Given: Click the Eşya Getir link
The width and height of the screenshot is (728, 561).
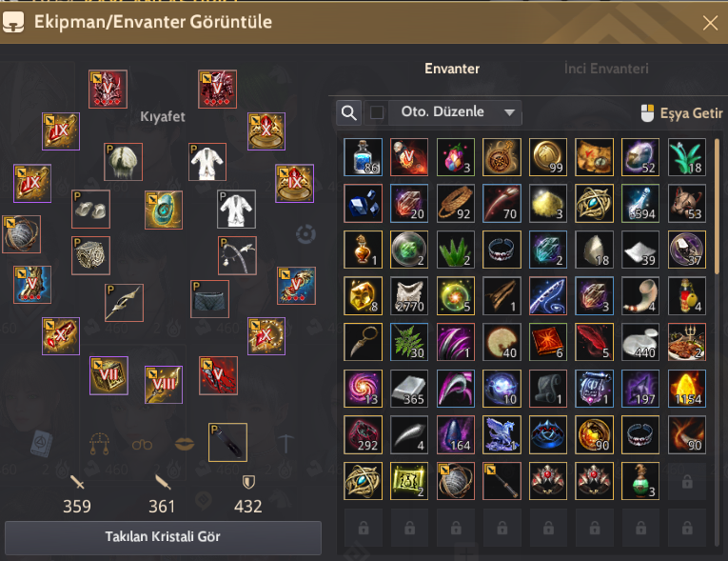Looking at the screenshot, I should coord(682,113).
